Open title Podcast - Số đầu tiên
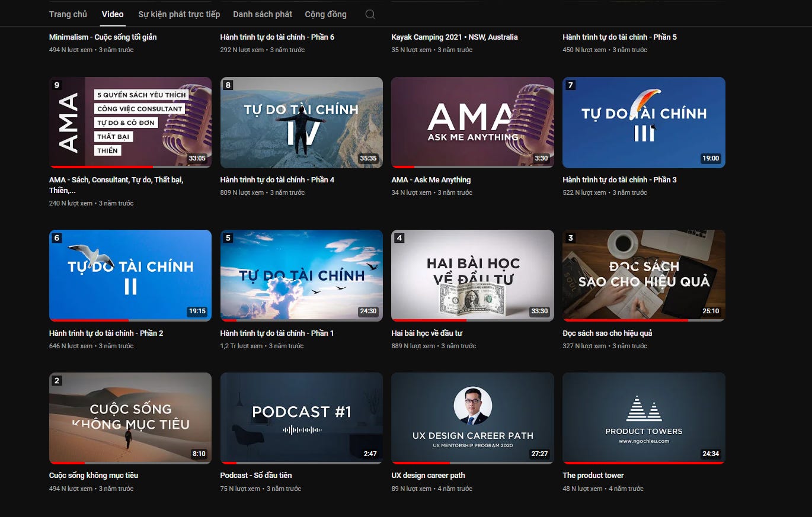 point(256,475)
